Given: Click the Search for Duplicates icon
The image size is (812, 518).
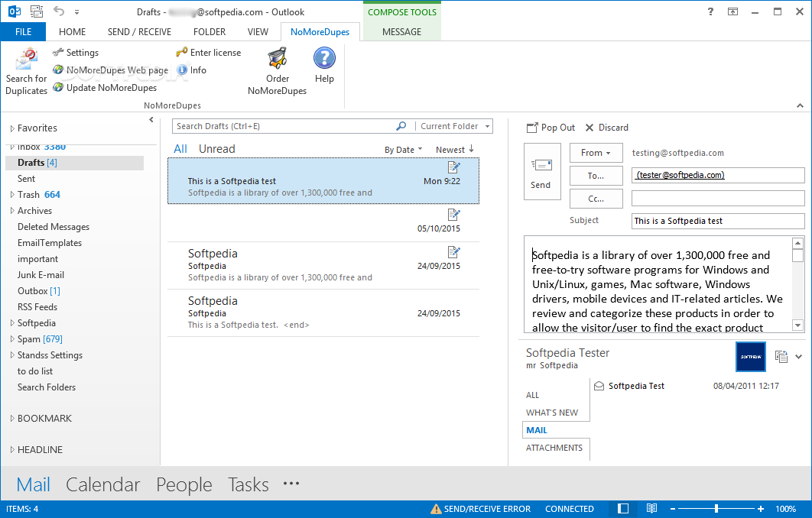Looking at the screenshot, I should pyautogui.click(x=27, y=59).
